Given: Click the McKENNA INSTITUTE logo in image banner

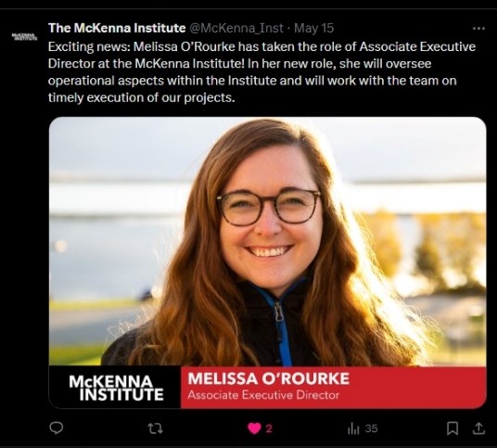Looking at the screenshot, I should [116, 388].
